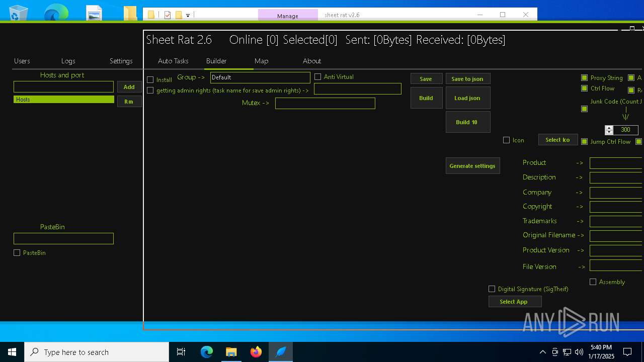Click the Product Version input field
The width and height of the screenshot is (644, 362).
click(x=616, y=250)
